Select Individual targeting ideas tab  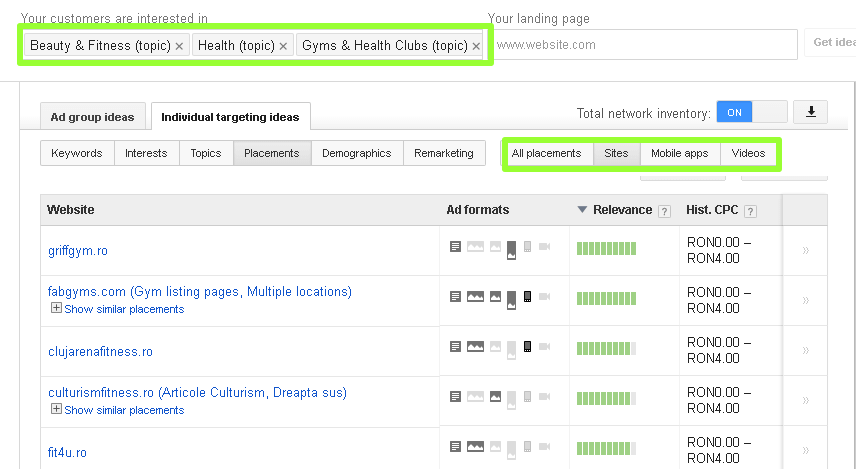click(230, 116)
